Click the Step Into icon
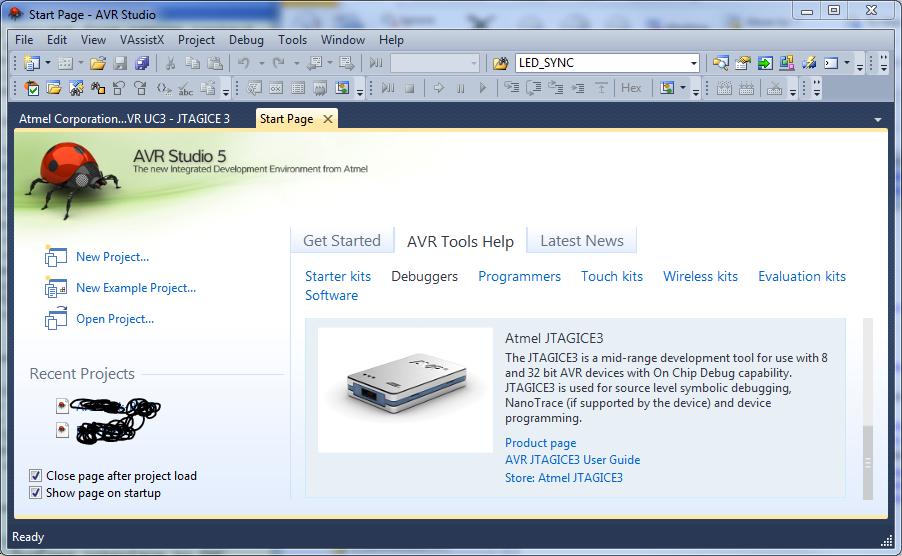Viewport: 902px width, 556px height. (x=511, y=88)
